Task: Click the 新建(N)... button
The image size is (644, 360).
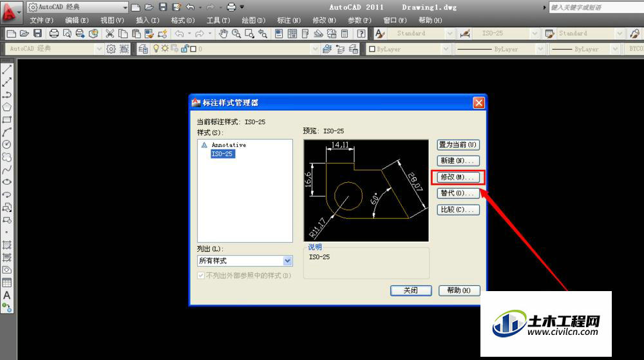Action: point(458,160)
